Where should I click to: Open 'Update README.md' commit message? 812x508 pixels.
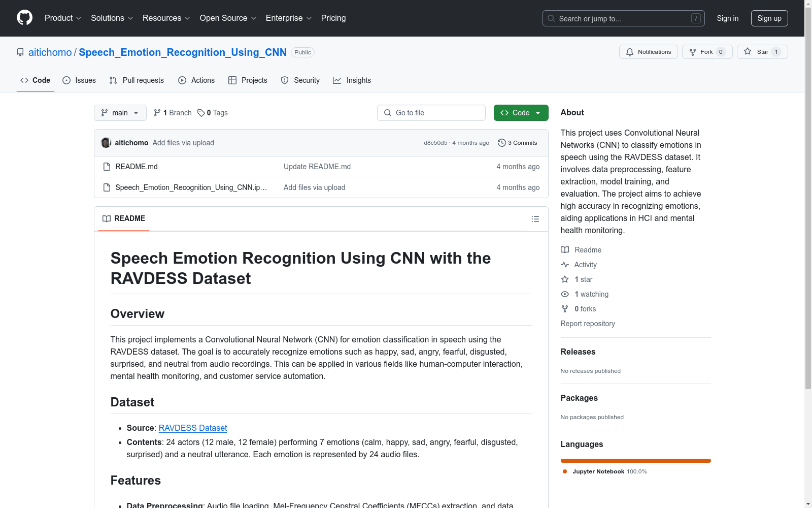point(317,167)
